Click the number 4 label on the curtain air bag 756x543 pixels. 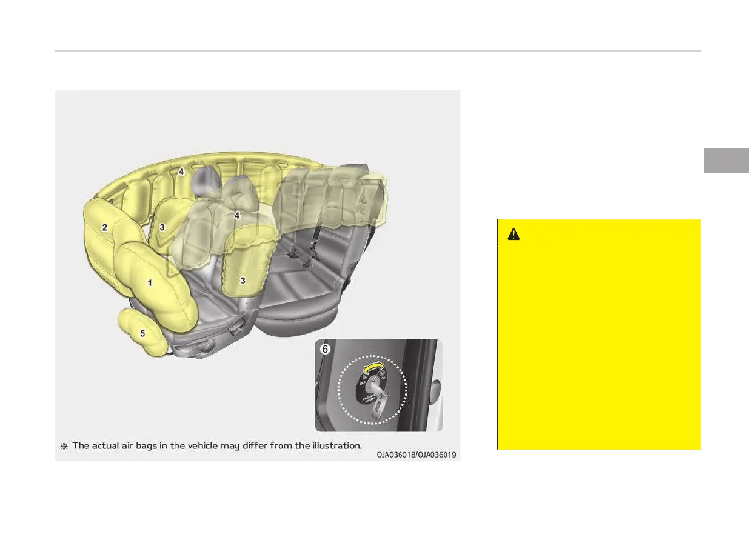coord(181,172)
